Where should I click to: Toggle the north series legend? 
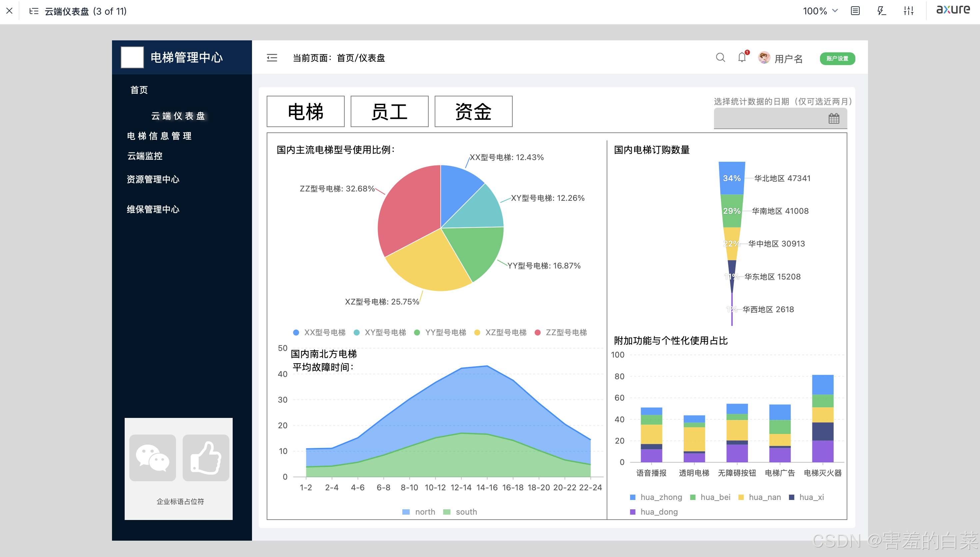(419, 512)
